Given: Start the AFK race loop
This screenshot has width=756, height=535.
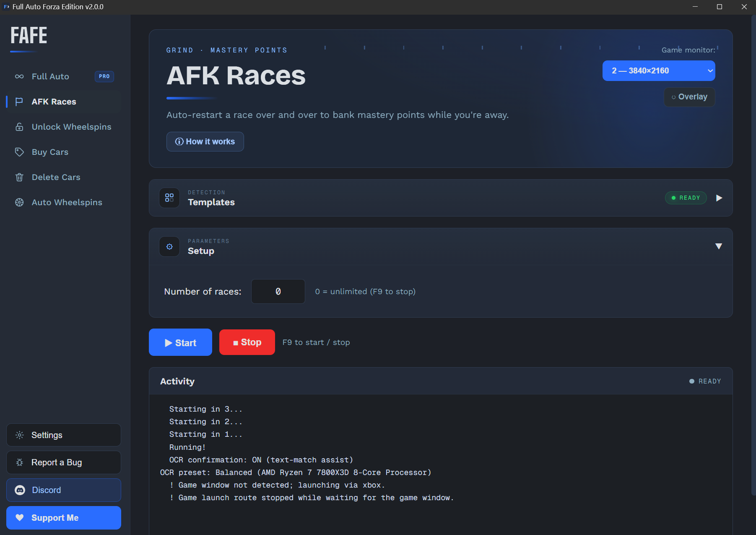Looking at the screenshot, I should (180, 342).
